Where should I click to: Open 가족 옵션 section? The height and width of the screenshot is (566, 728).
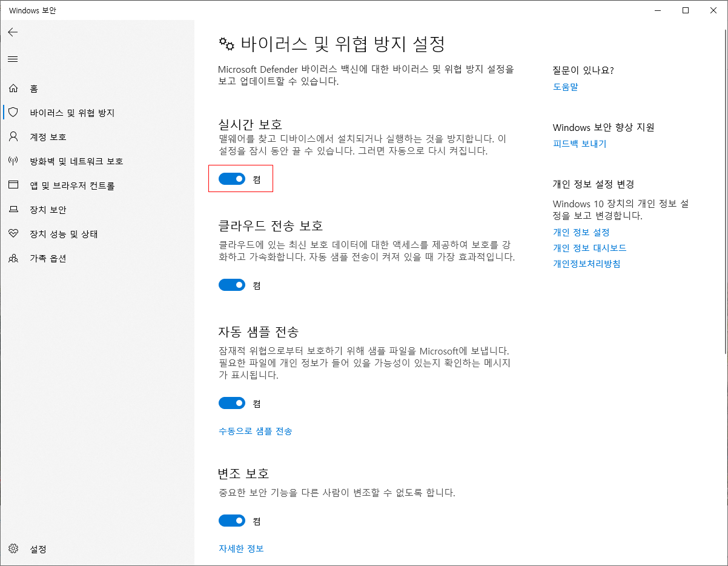tap(97, 258)
